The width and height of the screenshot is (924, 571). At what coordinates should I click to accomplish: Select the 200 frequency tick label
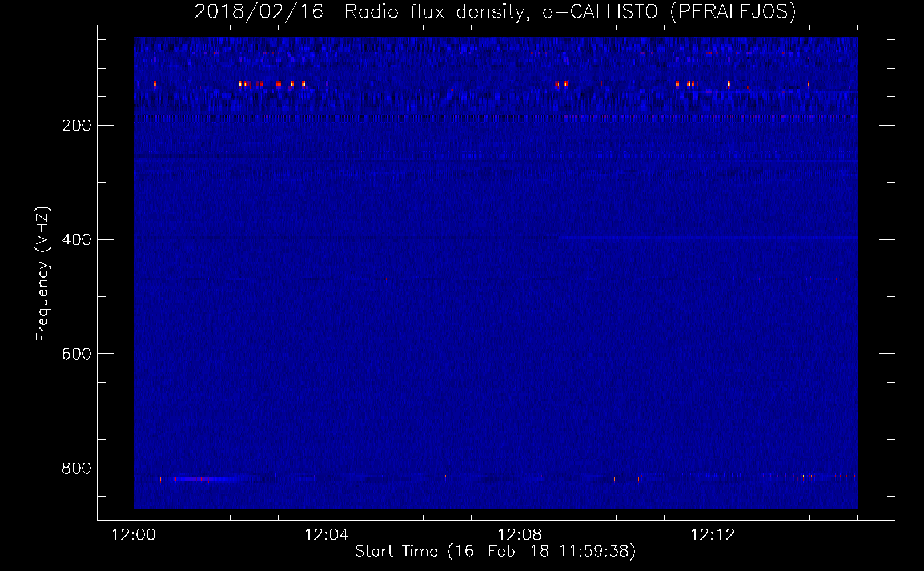click(77, 125)
